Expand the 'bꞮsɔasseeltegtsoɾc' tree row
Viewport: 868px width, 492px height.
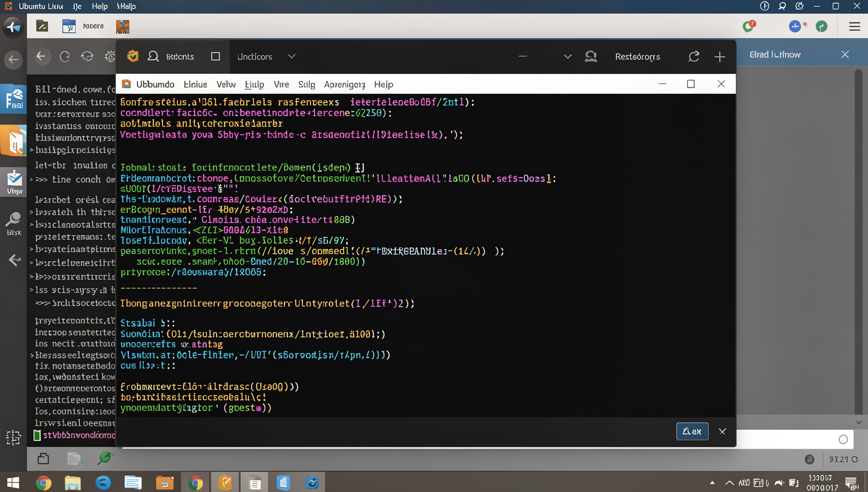pos(31,355)
